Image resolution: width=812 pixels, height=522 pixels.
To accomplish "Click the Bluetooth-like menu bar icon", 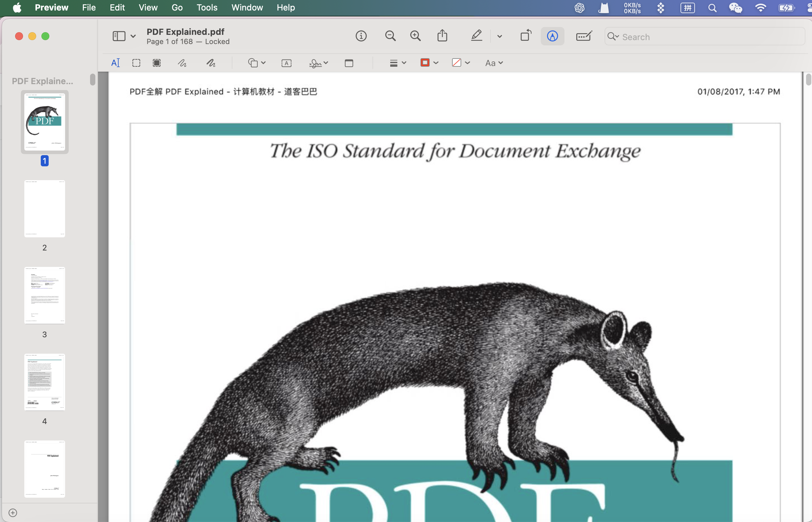I will (x=660, y=8).
